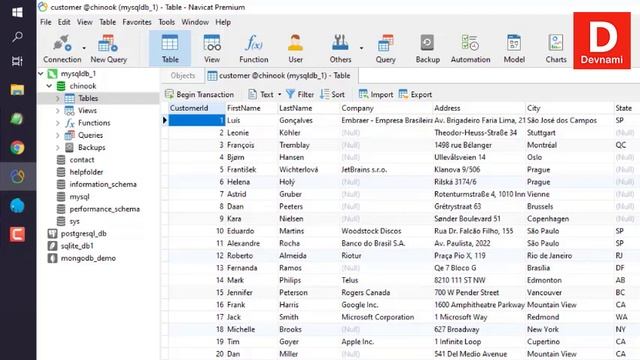The image size is (640, 360).
Task: Open the Help menu
Action: coord(223,22)
